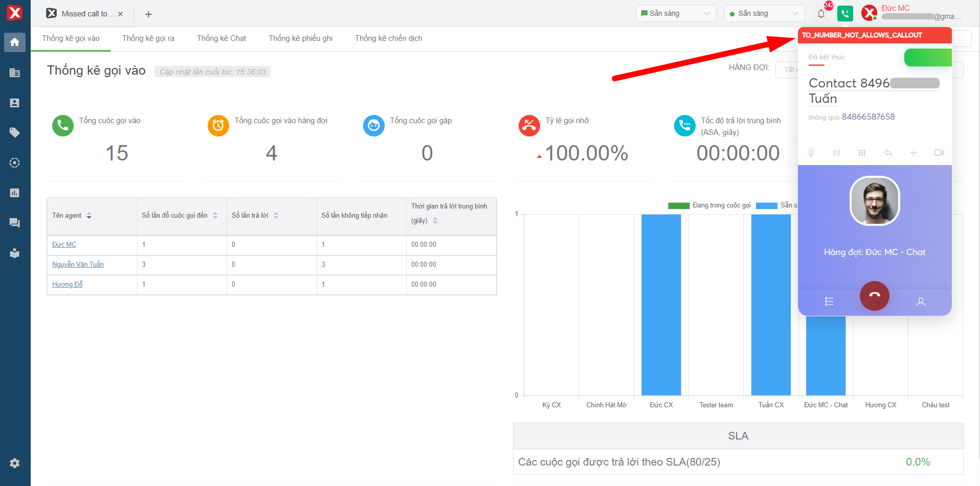
Task: Open the dial keypad in the call panel
Action: tap(862, 153)
